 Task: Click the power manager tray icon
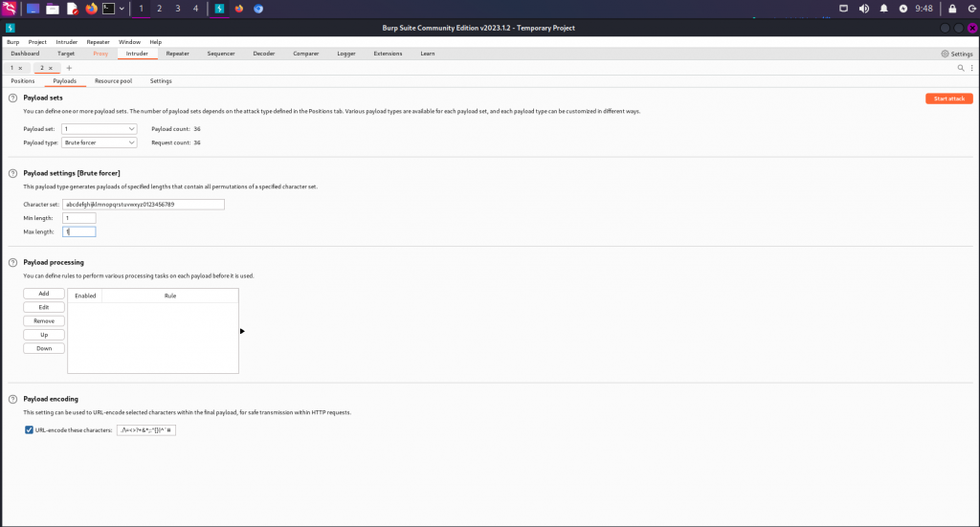[x=903, y=9]
